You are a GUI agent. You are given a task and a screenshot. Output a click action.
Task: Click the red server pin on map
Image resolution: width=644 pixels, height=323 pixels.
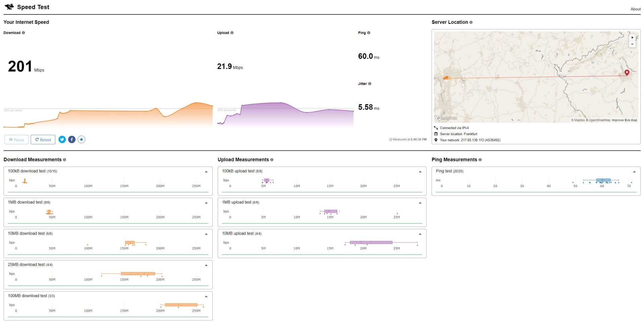click(x=627, y=73)
